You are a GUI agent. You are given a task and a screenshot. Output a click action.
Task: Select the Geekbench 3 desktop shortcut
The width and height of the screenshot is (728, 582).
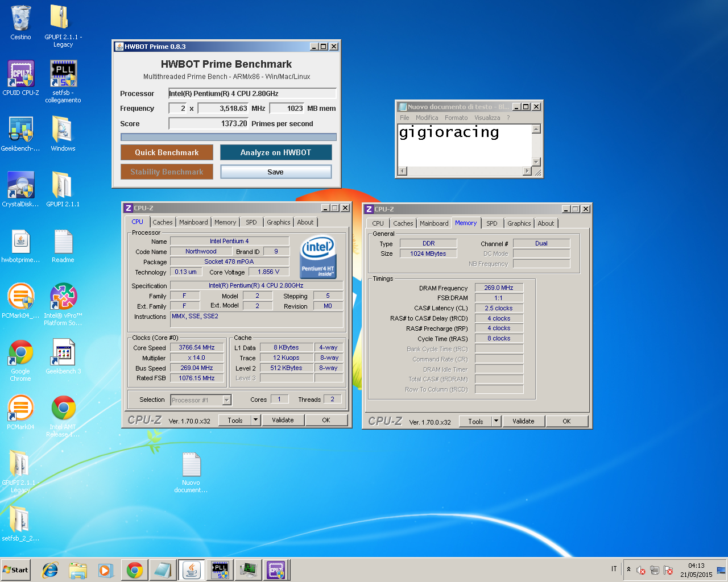[x=63, y=356]
